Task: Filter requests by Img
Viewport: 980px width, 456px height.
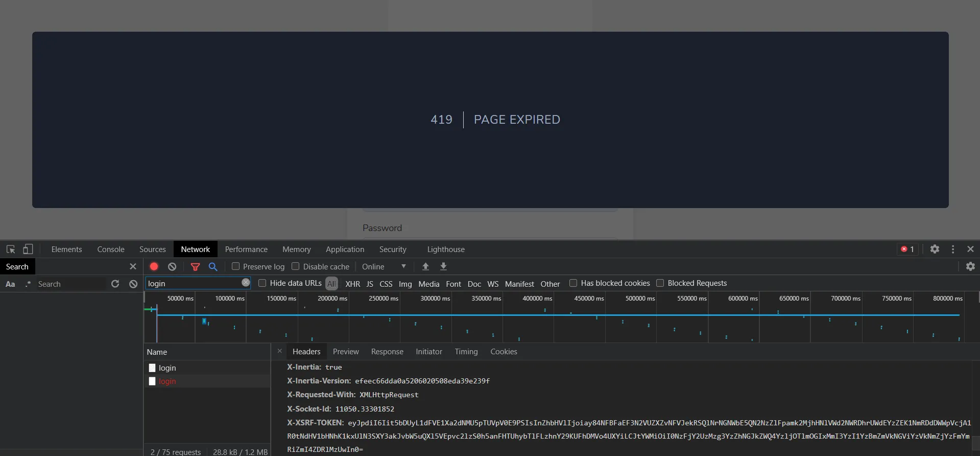Action: point(405,284)
